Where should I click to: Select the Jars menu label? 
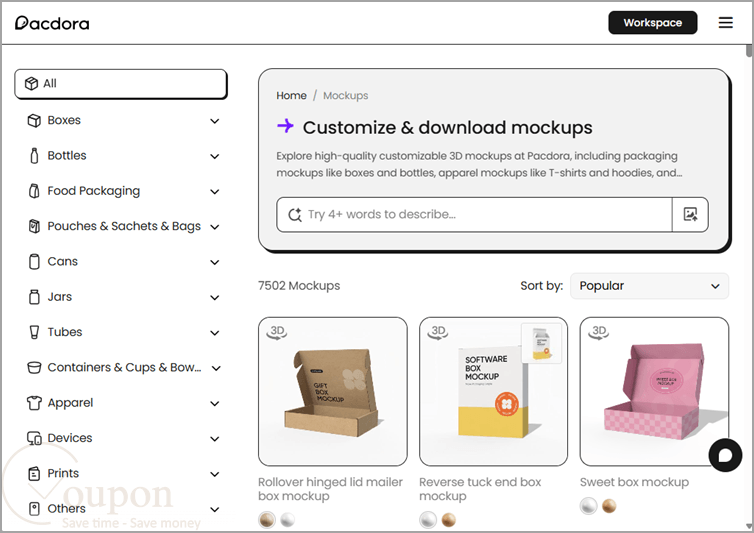[60, 297]
